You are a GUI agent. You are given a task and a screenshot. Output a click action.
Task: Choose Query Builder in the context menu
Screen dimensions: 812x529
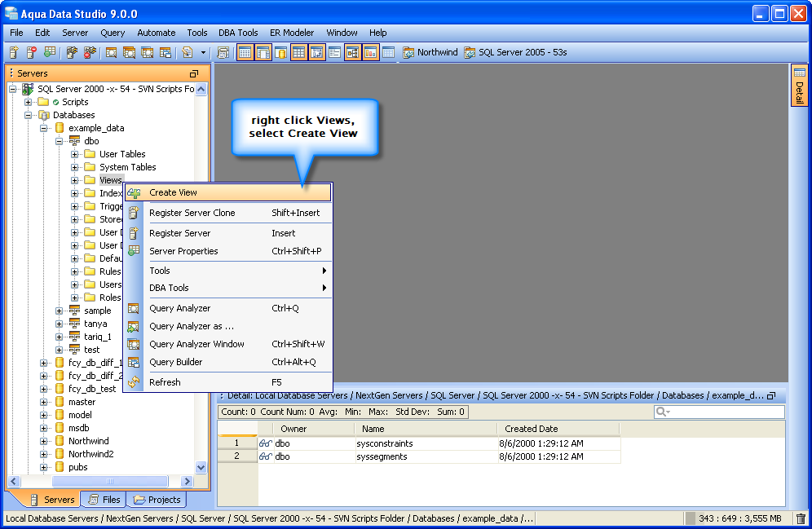pyautogui.click(x=227, y=363)
